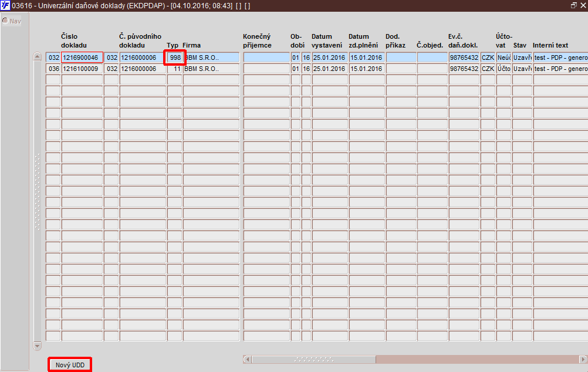Click the vertical scrollbar track
Image resolution: width=588 pixels, height=372 pixels.
(x=37, y=201)
